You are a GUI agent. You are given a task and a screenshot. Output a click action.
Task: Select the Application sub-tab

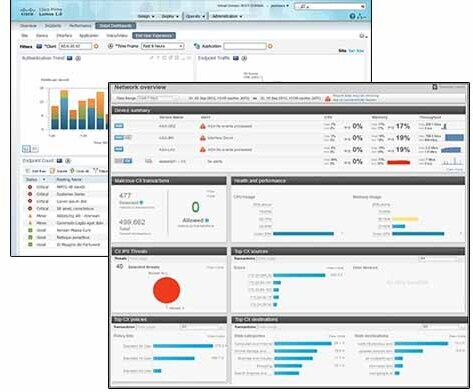(x=89, y=36)
